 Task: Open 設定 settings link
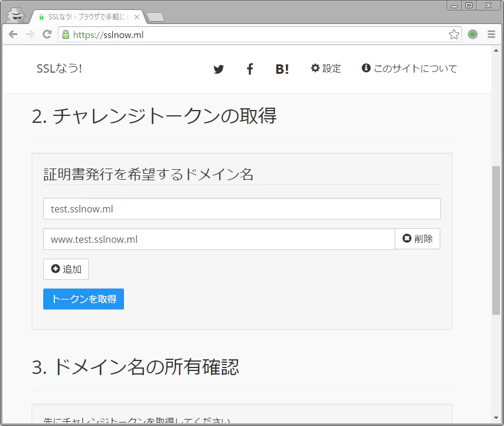(326, 68)
